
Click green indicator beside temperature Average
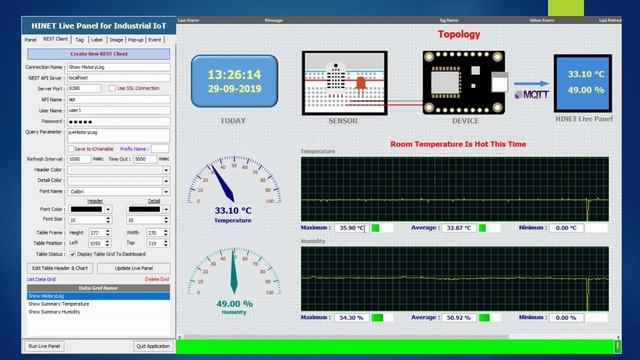482,228
